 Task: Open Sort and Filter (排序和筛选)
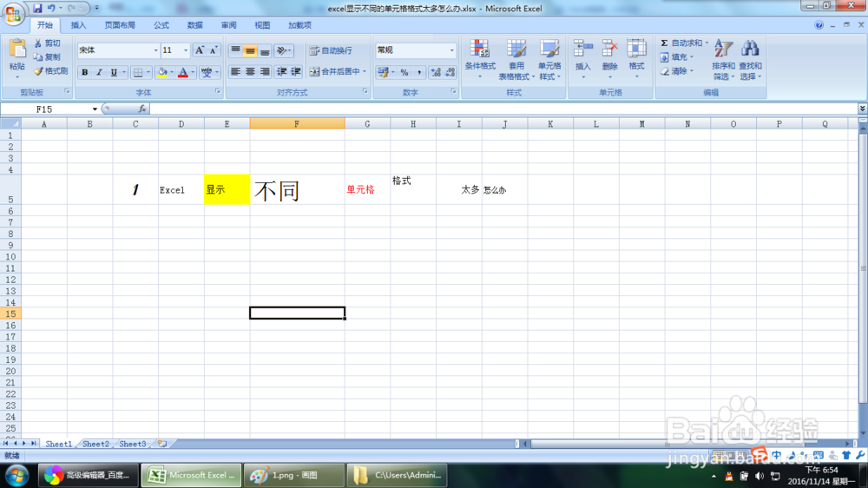coord(724,59)
